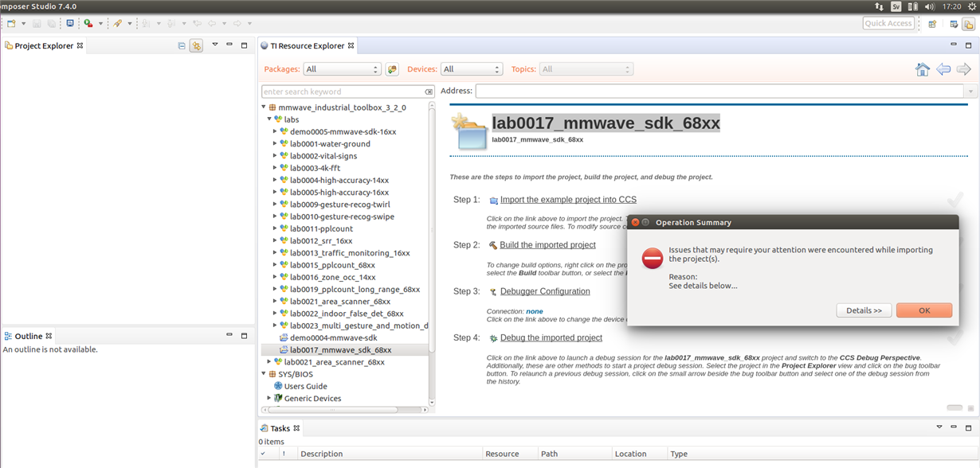Screen dimensions: 980x468
Task: Click the Resource column header in Tasks
Action: [510, 454]
